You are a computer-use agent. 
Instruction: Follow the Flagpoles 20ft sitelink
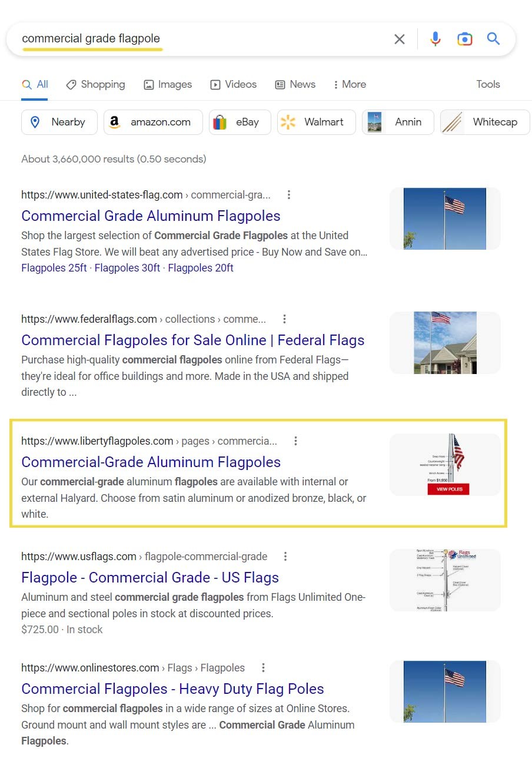tap(201, 268)
